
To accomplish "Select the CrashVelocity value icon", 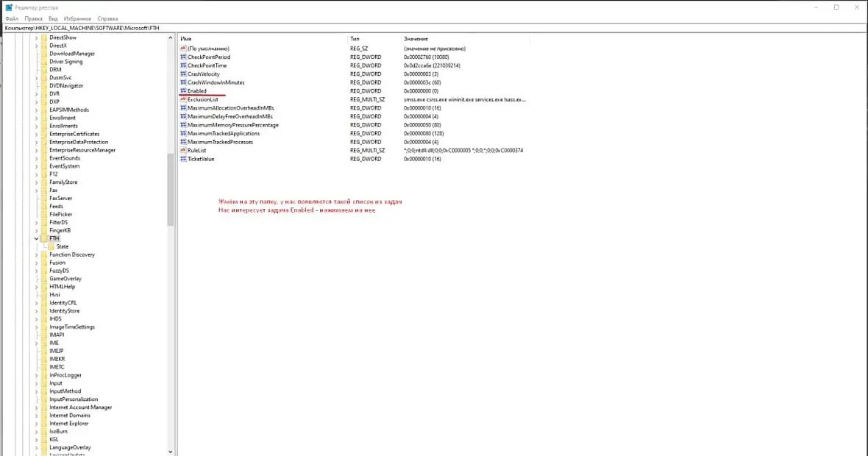I will [x=183, y=74].
